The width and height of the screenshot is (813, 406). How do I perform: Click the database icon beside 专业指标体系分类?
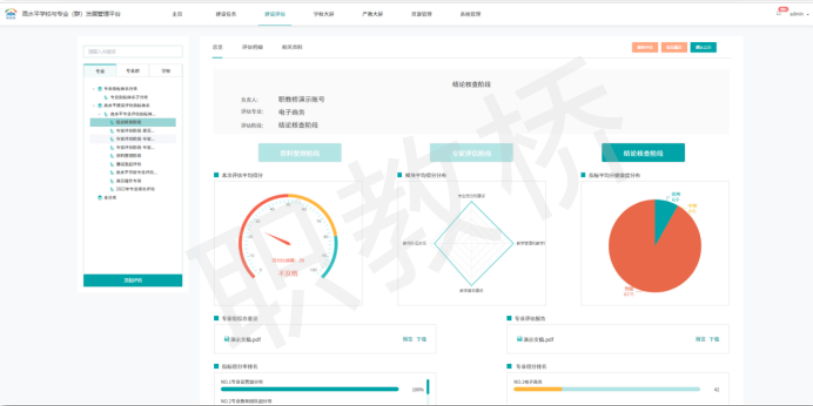point(100,89)
